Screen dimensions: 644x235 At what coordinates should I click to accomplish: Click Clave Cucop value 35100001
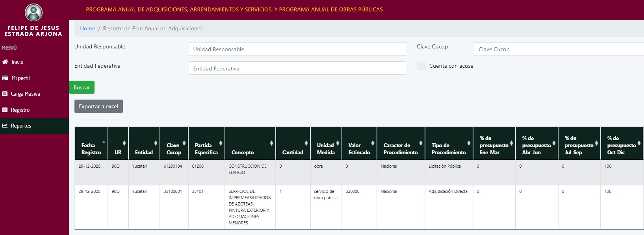173,191
